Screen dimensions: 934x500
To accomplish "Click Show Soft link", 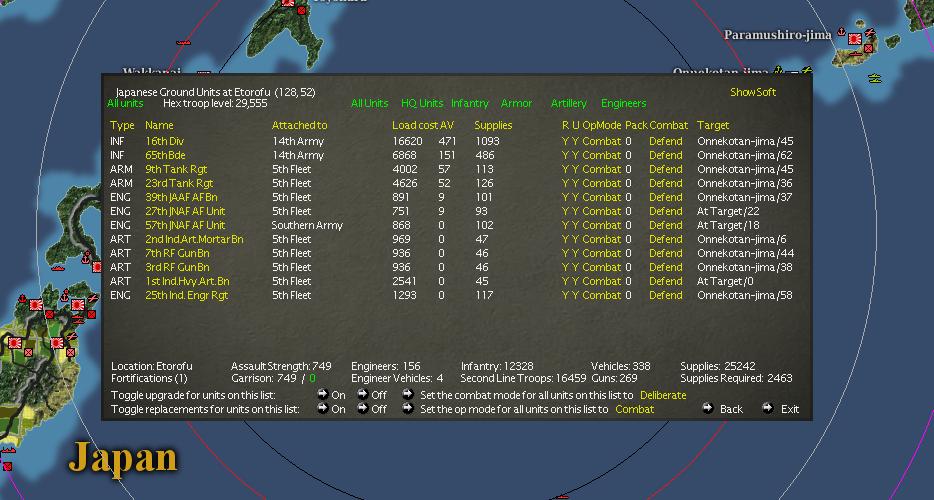I will coord(753,92).
